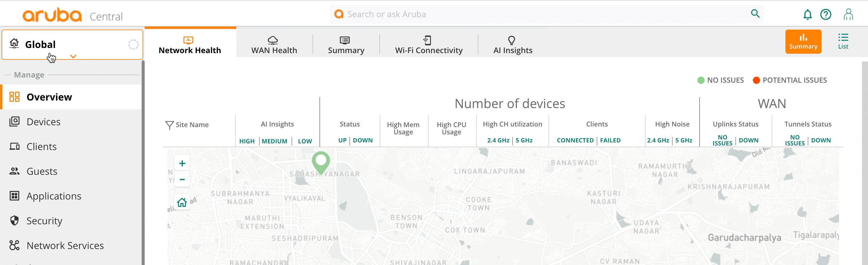Click High CH utilization 2.4 GHz label
This screenshot has width=868, height=265.
point(498,140)
